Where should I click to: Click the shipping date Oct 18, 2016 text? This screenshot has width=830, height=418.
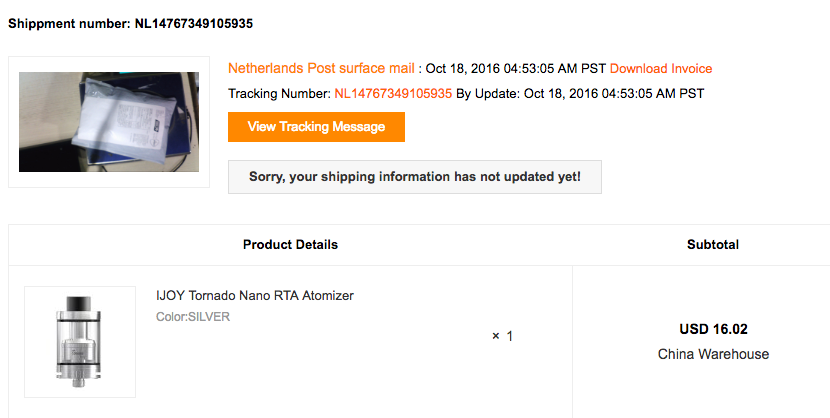pos(516,69)
